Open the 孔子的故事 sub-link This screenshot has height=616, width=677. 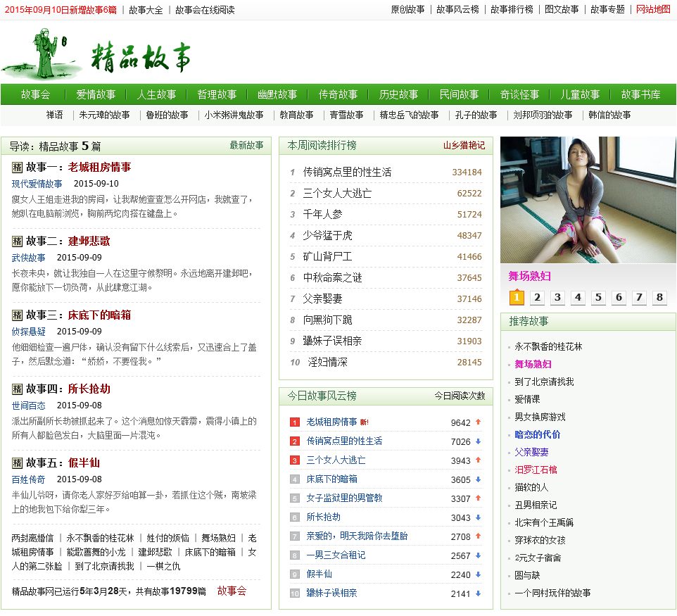476,115
